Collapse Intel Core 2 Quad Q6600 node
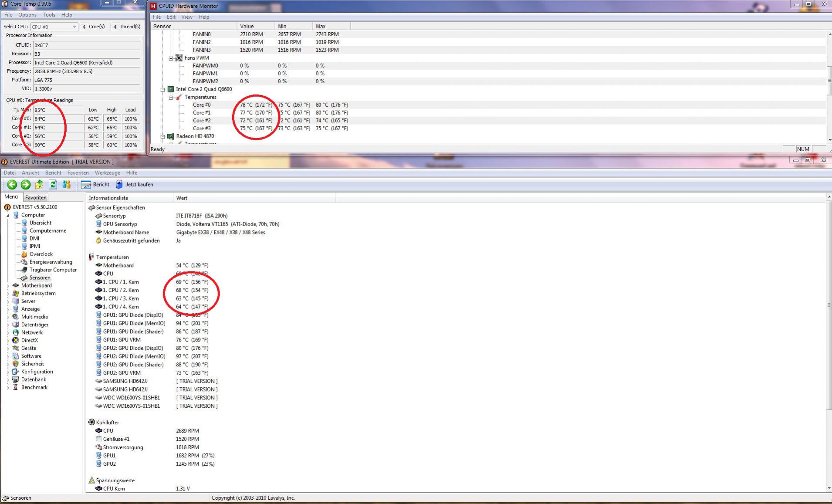This screenshot has height=504, width=832. pyautogui.click(x=163, y=90)
